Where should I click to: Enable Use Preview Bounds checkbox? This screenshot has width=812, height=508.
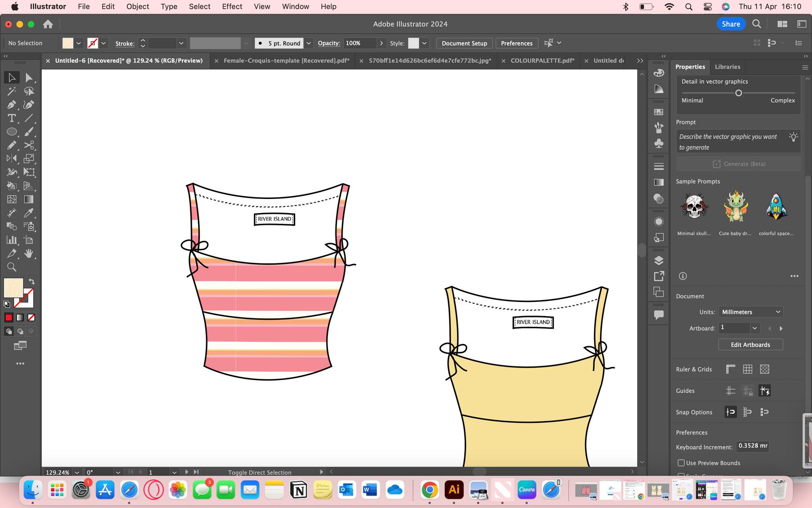681,463
